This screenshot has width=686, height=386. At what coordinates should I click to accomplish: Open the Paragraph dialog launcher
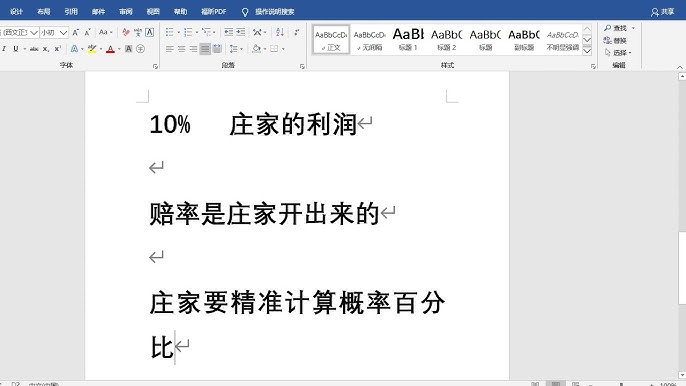[x=302, y=67]
